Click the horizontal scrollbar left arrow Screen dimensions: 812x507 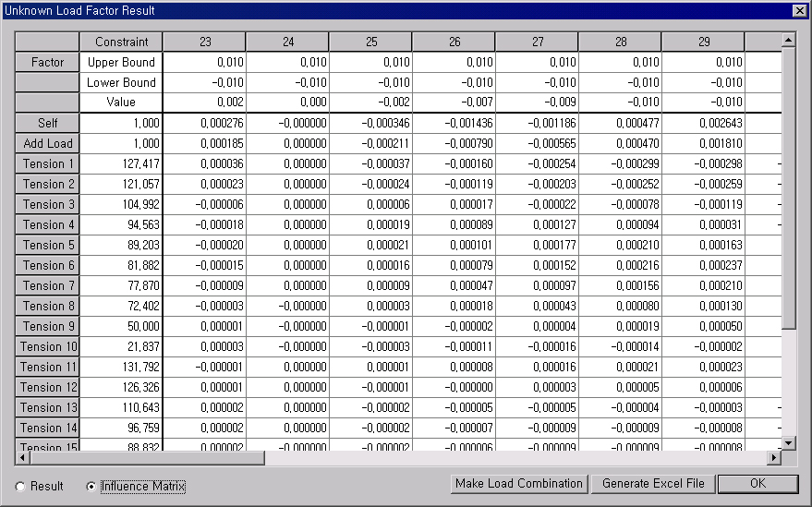click(22, 458)
